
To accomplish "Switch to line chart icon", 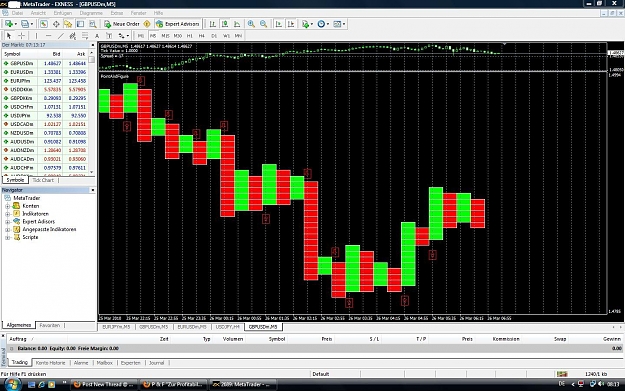I will (x=237, y=24).
